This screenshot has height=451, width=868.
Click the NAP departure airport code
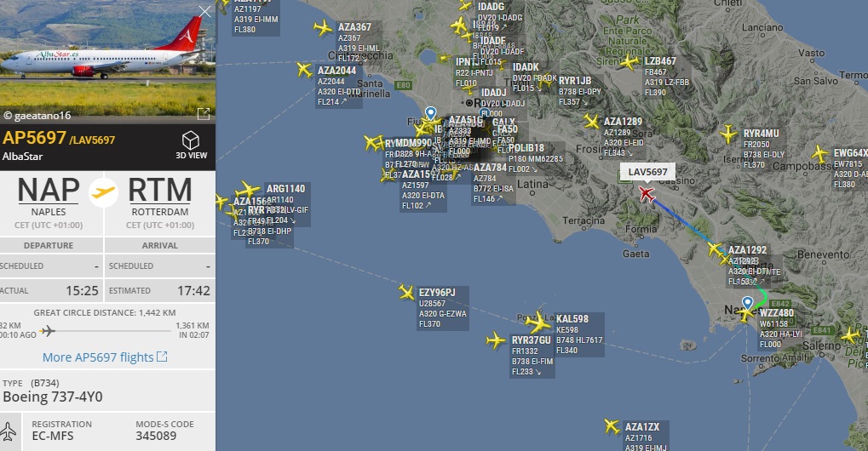point(49,190)
